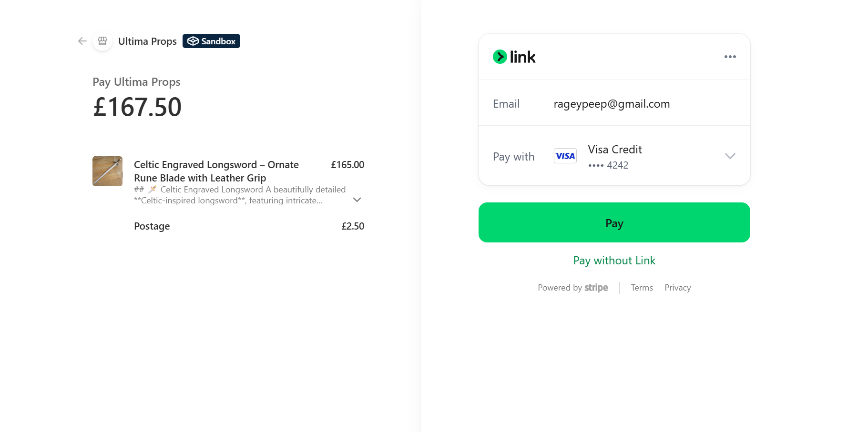Open the Terms page
The width and height of the screenshot is (868, 432).
tap(642, 287)
